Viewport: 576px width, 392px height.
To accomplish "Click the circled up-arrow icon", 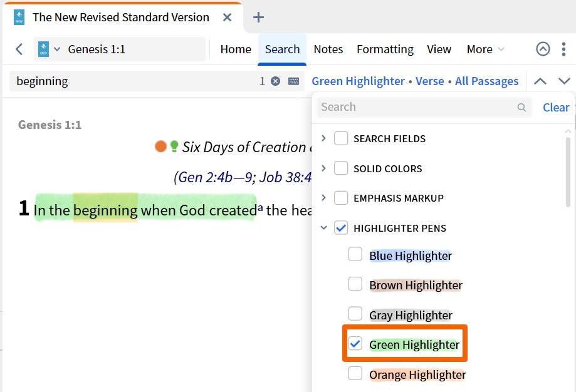I will 543,49.
